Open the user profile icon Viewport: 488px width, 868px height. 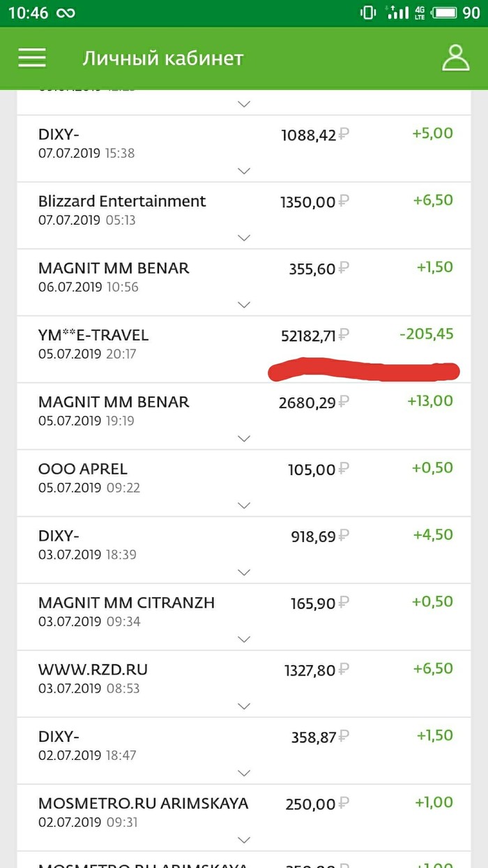tap(456, 58)
